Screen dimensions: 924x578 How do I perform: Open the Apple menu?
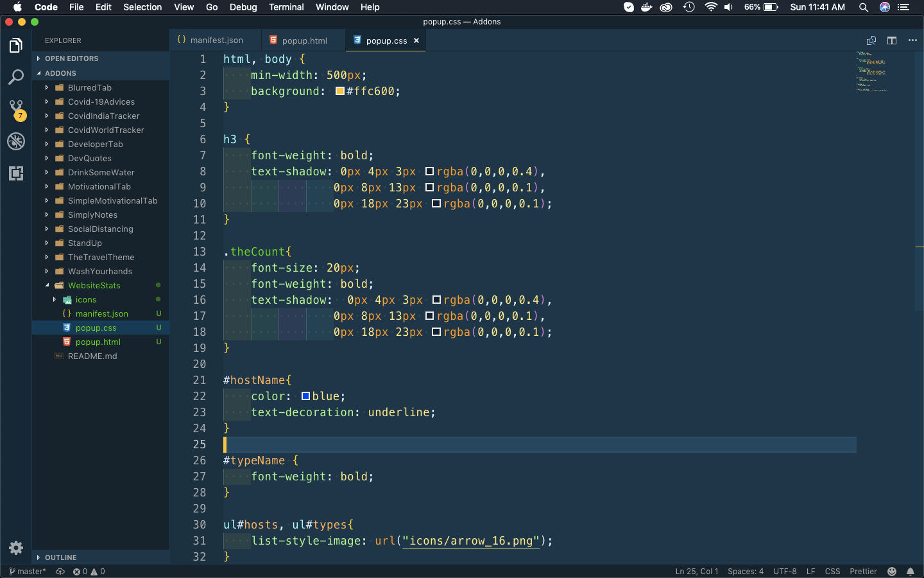click(17, 7)
